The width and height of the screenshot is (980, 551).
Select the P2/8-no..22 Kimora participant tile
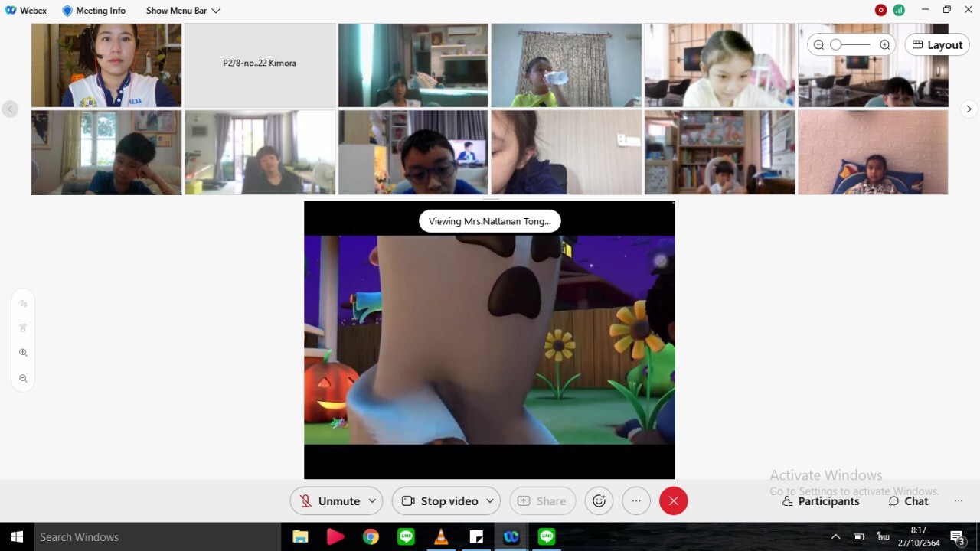pyautogui.click(x=260, y=65)
